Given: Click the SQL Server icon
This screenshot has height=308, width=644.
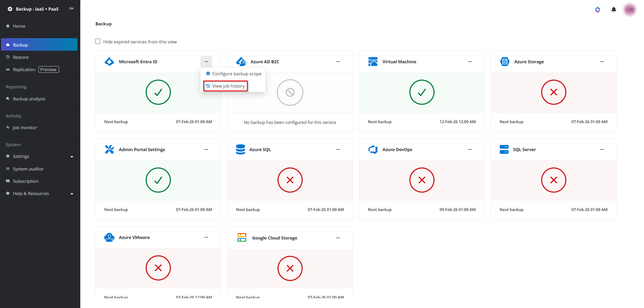Looking at the screenshot, I should (x=504, y=150).
